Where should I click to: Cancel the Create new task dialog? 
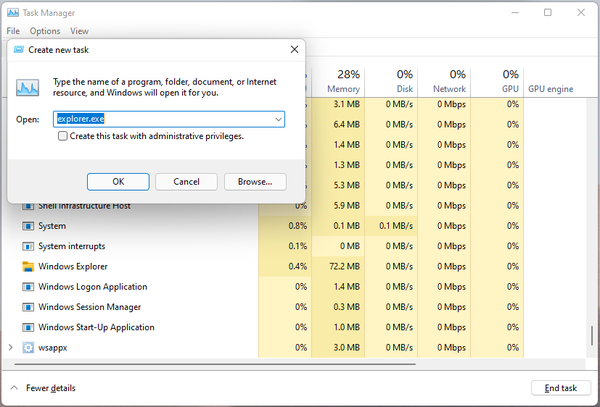187,182
